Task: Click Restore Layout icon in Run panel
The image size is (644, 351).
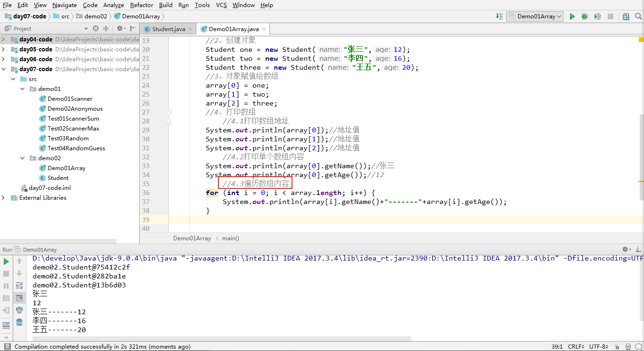Action: [6, 325]
